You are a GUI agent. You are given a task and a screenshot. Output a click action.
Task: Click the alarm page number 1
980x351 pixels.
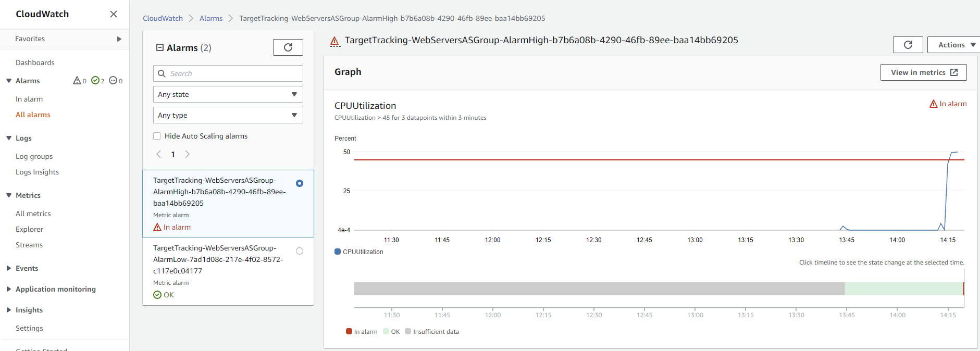[173, 154]
